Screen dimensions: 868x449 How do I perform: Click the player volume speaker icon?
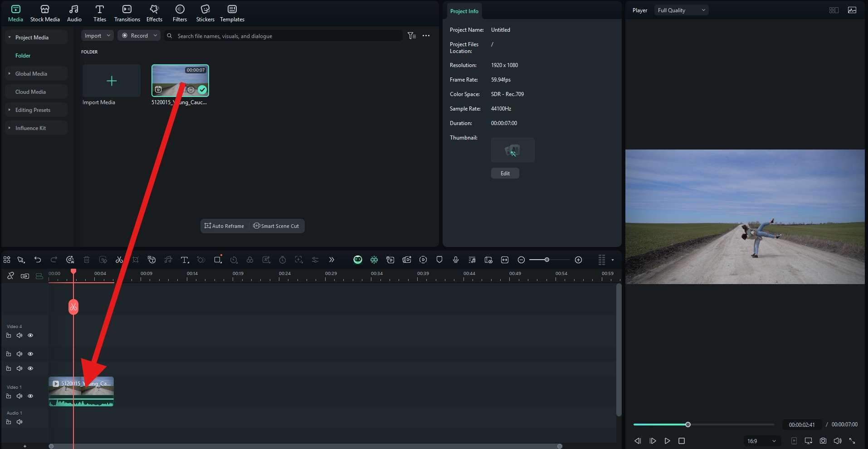click(x=838, y=441)
